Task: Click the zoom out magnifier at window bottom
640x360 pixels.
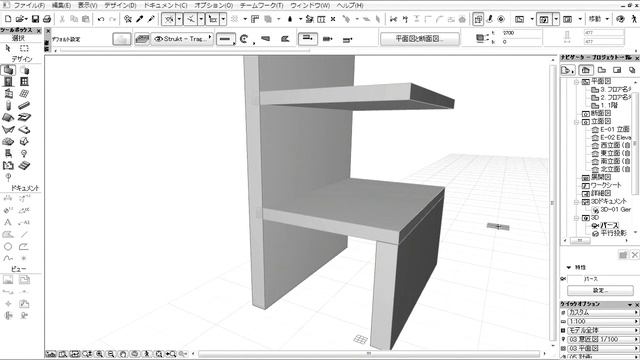Action: click(111, 354)
